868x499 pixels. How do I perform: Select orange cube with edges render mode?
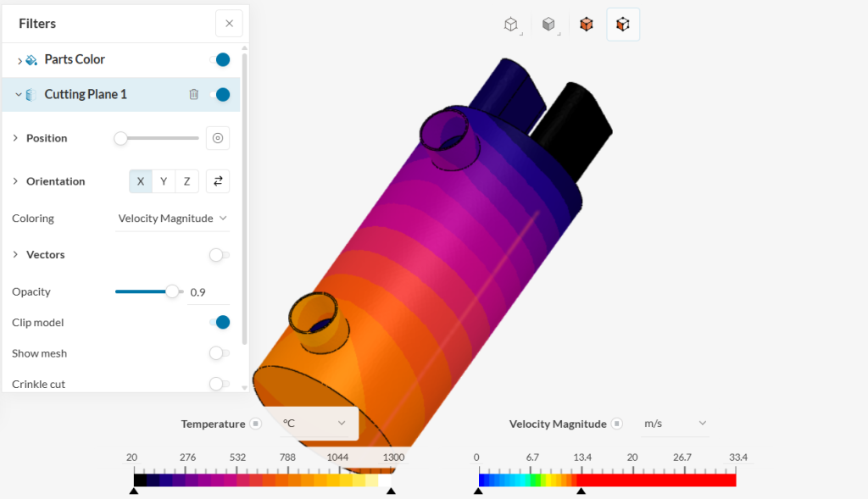pyautogui.click(x=623, y=25)
